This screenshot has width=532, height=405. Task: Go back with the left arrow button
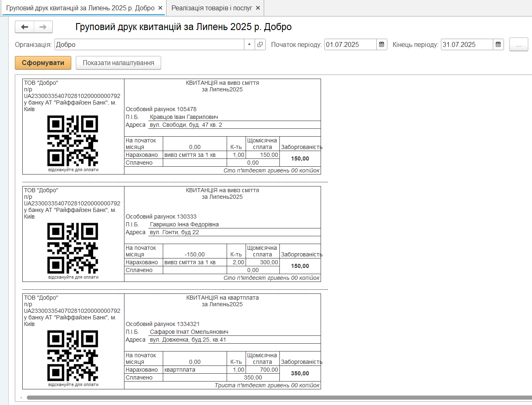click(x=25, y=27)
